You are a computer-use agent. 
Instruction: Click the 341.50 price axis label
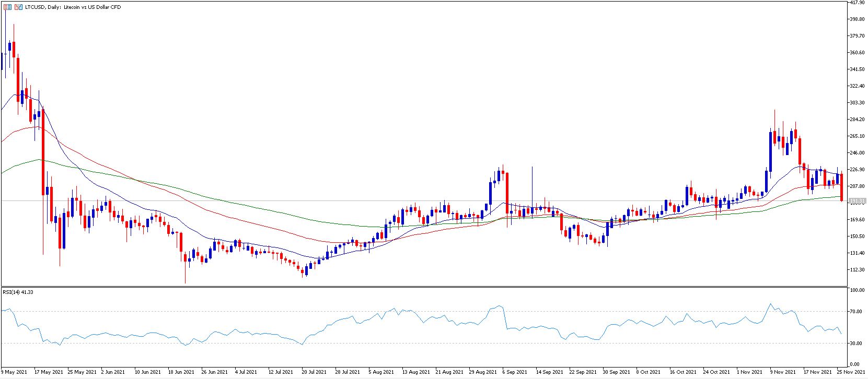858,69
